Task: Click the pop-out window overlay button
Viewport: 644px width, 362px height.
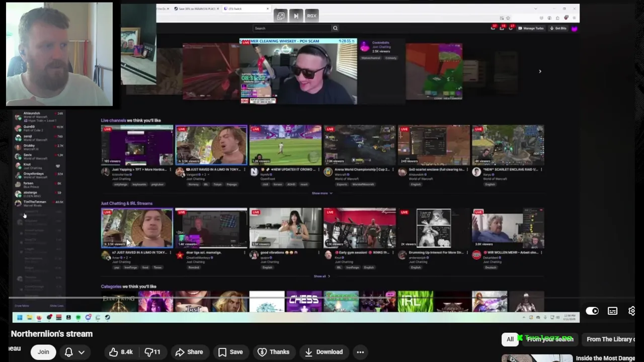Action: tap(281, 16)
